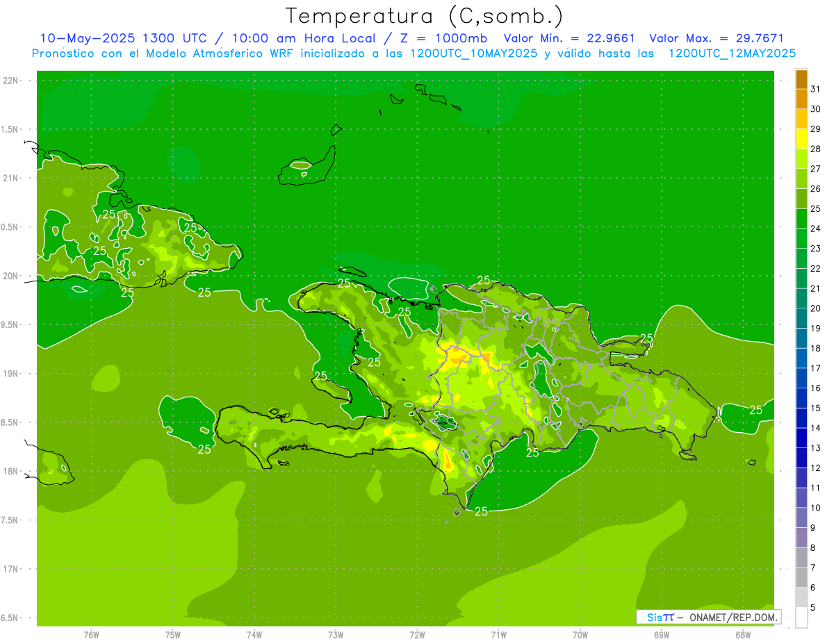Click the "19" value on the color scale
834x644 pixels.
pos(816,329)
